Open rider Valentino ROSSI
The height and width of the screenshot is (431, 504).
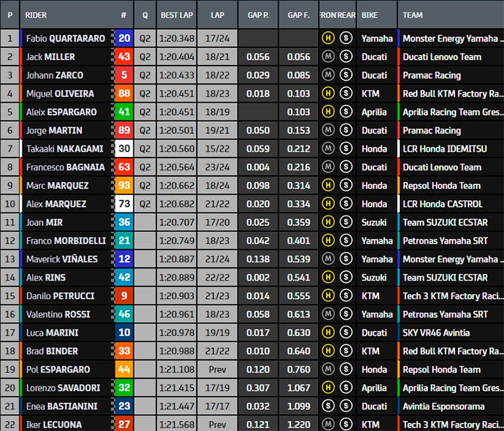[58, 315]
